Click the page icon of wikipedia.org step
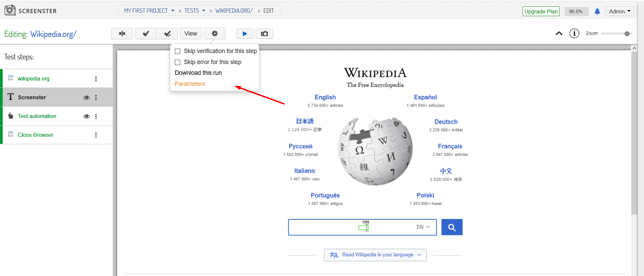The width and height of the screenshot is (644, 276). (x=11, y=78)
